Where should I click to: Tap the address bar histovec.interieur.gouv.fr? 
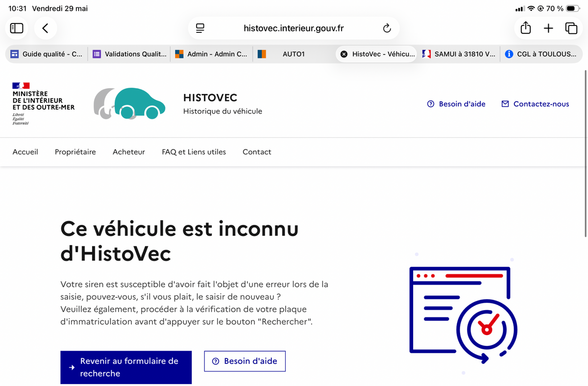(x=294, y=28)
